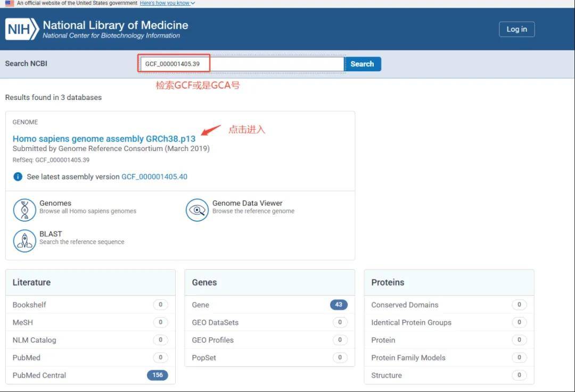The width and height of the screenshot is (575, 392).
Task: Click the Search NCBI input field
Action: 242,64
